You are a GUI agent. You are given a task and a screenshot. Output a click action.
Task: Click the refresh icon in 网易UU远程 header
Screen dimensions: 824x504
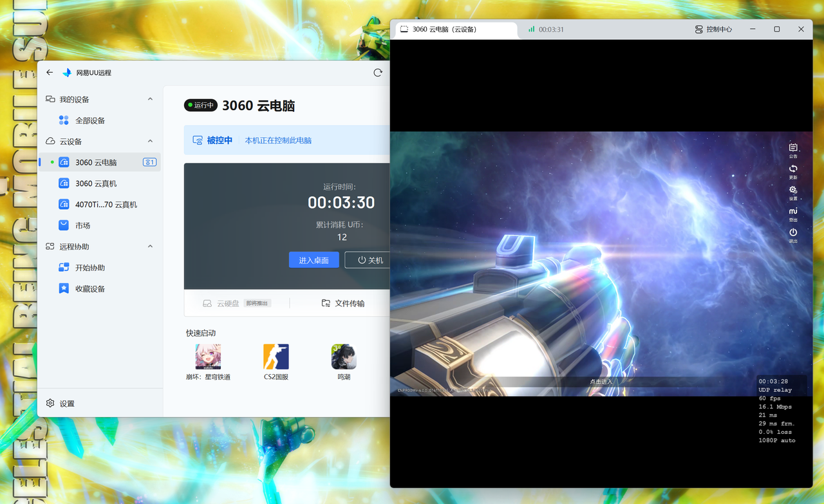[x=378, y=73]
